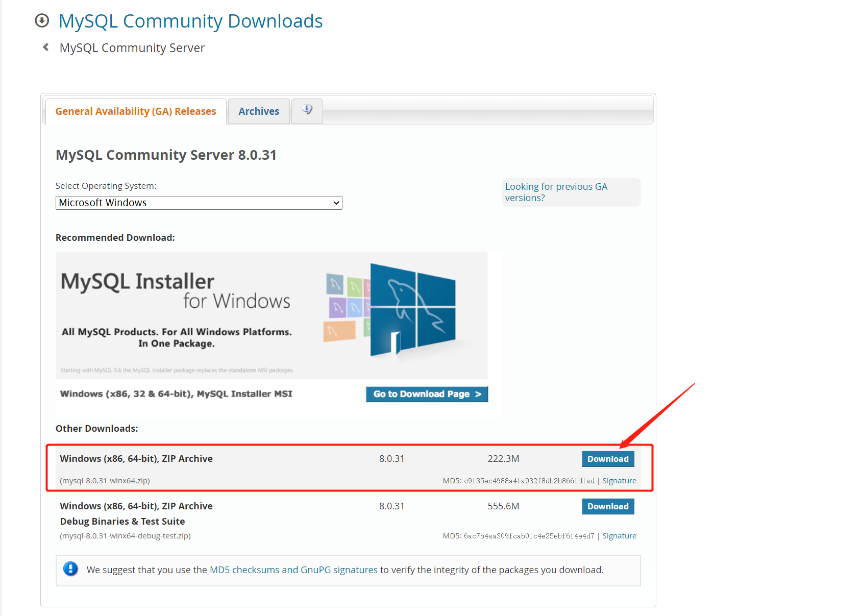Open the info icon tab
The image size is (862, 616).
(x=307, y=110)
